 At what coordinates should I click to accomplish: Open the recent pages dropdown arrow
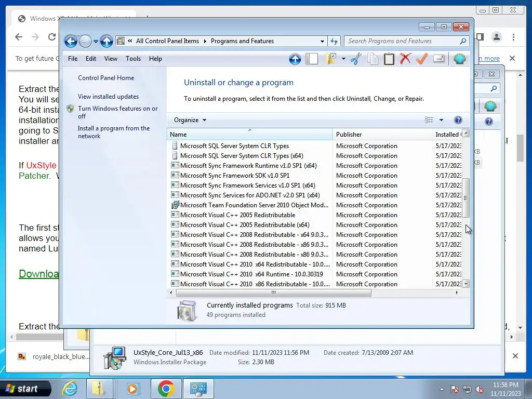coord(96,42)
